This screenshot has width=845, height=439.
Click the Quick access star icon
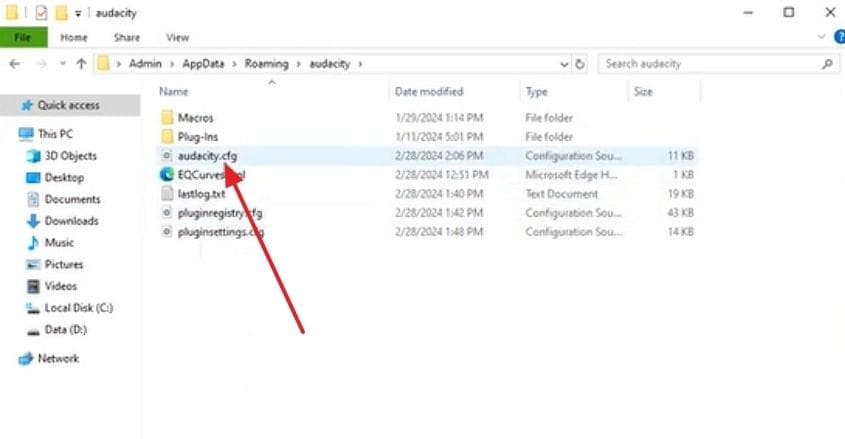point(27,105)
